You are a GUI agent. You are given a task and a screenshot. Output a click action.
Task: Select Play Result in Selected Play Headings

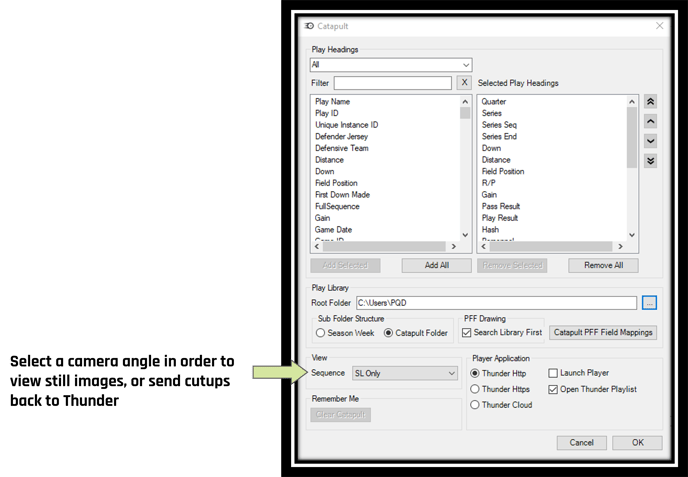(500, 218)
